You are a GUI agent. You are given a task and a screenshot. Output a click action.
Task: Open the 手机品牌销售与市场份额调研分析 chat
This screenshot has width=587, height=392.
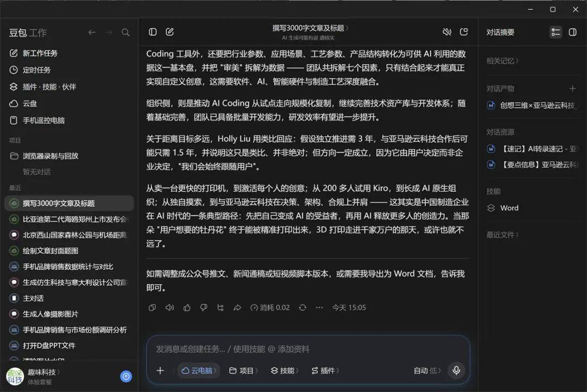(x=69, y=330)
